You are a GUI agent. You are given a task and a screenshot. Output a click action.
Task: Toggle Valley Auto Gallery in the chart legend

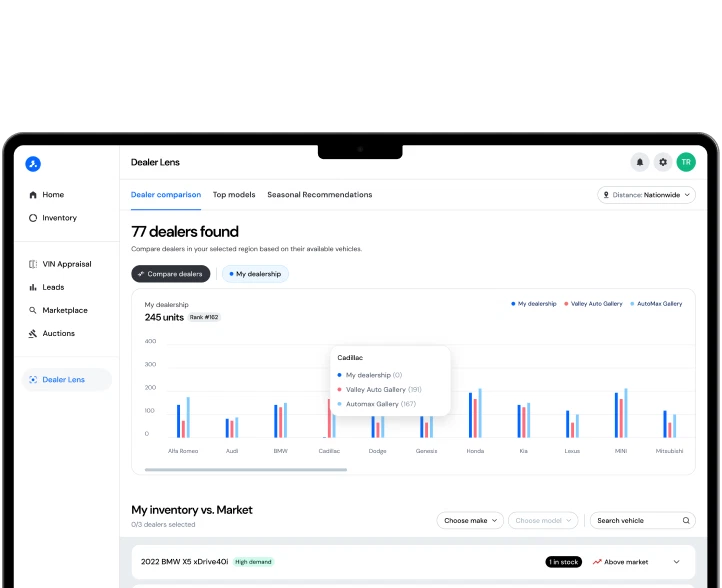pyautogui.click(x=593, y=304)
